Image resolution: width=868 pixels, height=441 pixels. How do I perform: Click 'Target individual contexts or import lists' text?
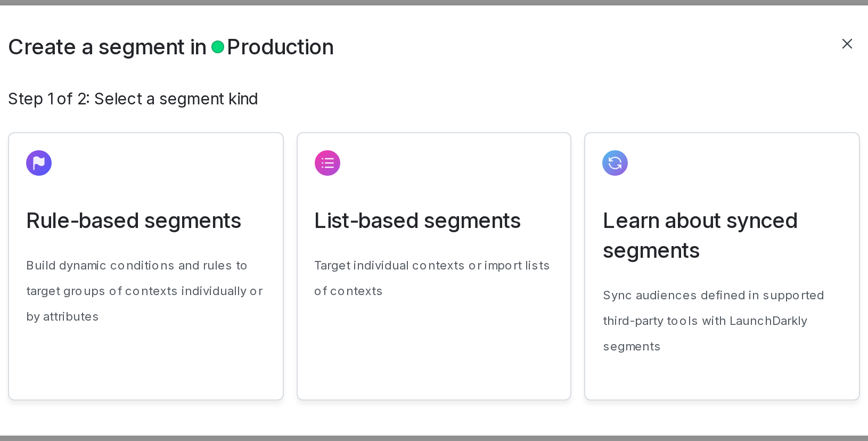(432, 278)
